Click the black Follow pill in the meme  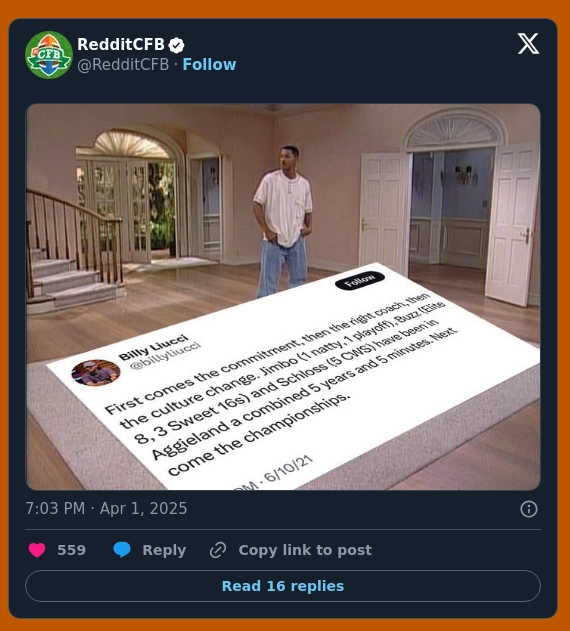(x=359, y=280)
